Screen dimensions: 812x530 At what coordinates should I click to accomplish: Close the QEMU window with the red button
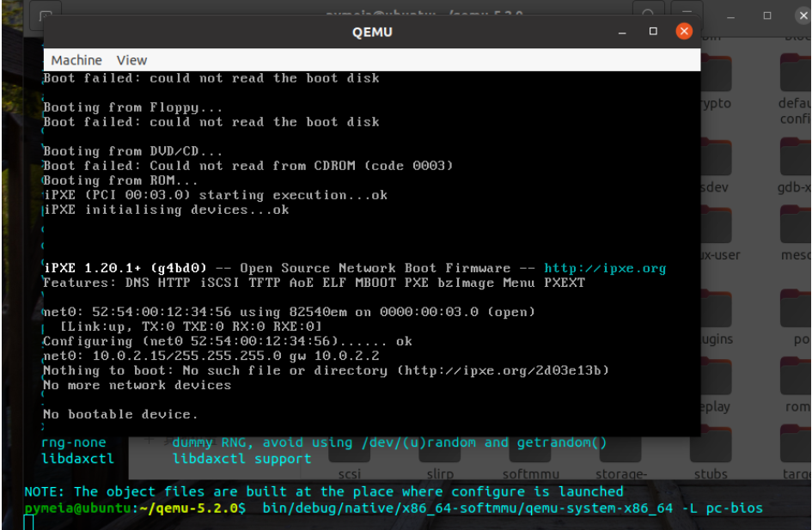[684, 32]
